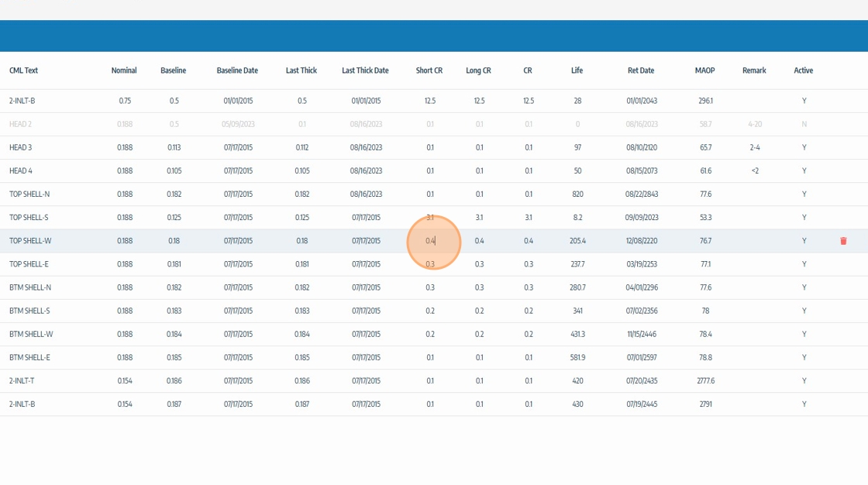Select the TOP SHELL-S row name
The width and height of the screenshot is (868, 485).
pyautogui.click(x=29, y=217)
